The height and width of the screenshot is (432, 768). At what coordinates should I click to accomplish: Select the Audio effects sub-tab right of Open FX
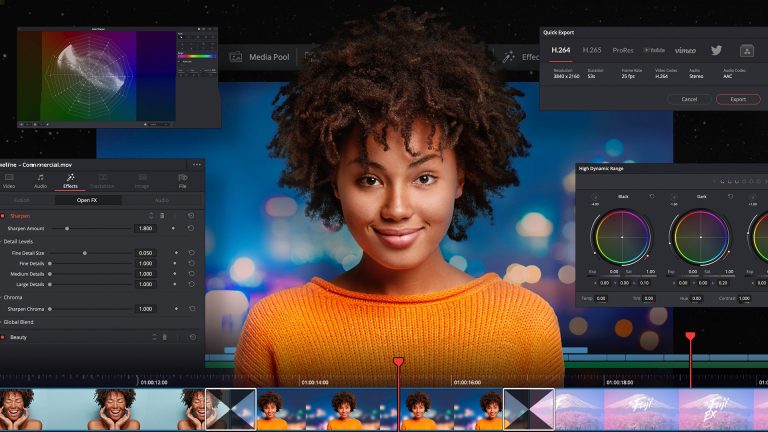tap(162, 200)
